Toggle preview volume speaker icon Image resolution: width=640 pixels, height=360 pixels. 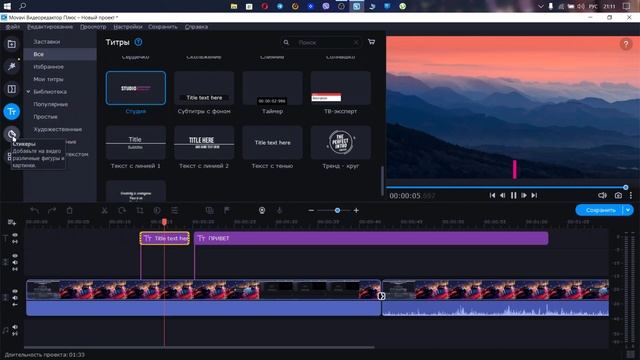602,196
